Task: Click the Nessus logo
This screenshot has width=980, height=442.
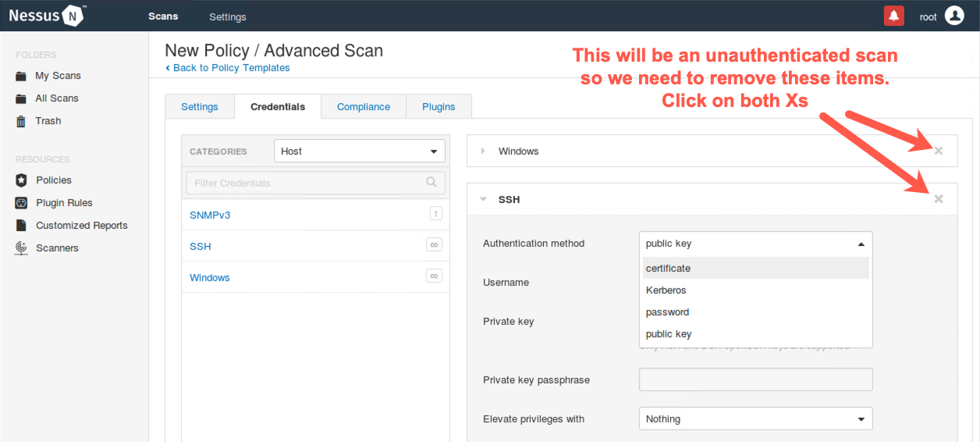Action: point(47,15)
